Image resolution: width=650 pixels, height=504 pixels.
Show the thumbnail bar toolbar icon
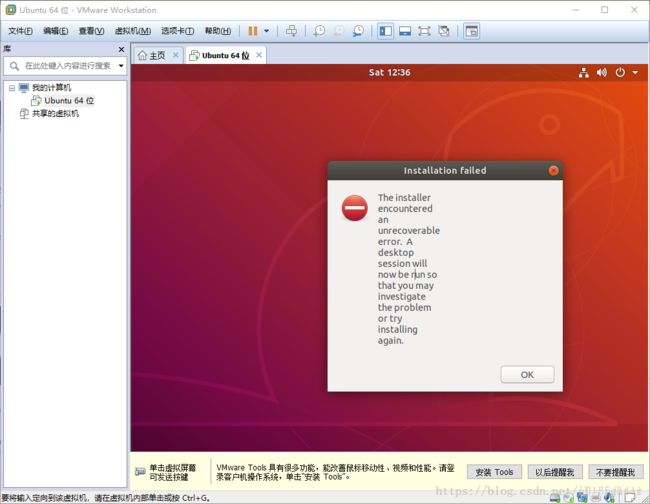coord(405,31)
